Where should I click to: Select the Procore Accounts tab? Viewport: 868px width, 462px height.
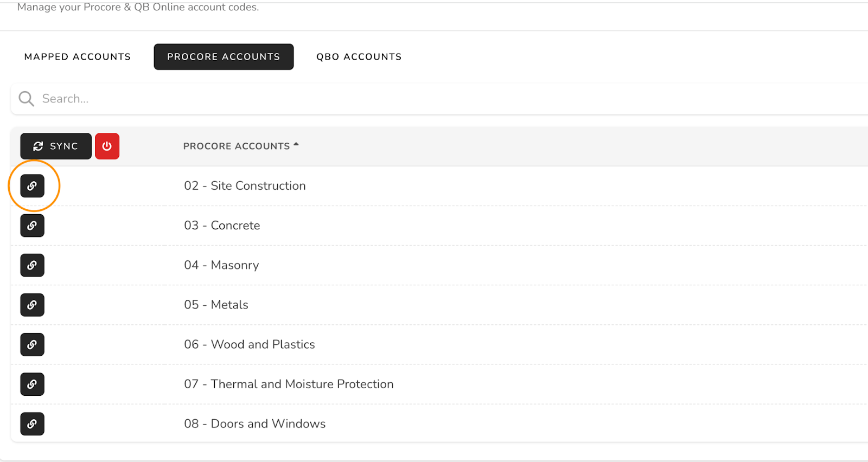pos(224,57)
